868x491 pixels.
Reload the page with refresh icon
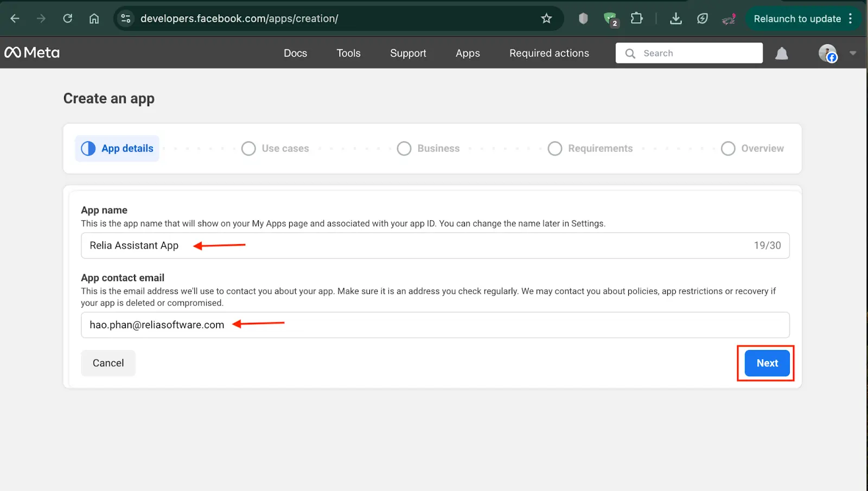pos(68,18)
